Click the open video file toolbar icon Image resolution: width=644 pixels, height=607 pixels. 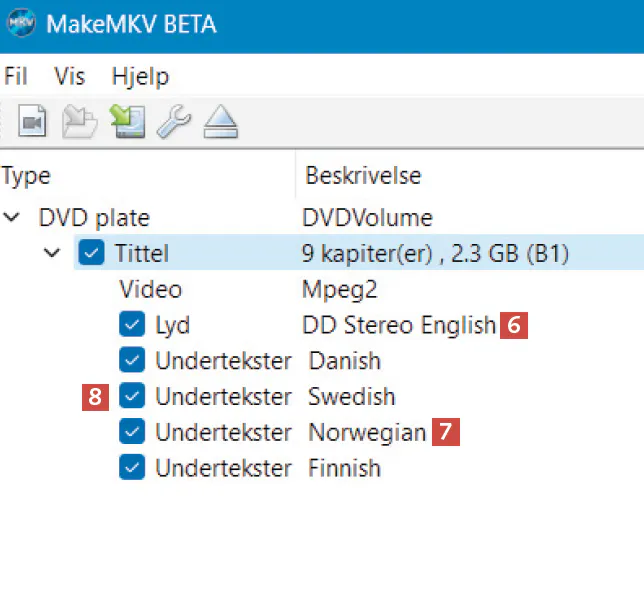(x=33, y=121)
